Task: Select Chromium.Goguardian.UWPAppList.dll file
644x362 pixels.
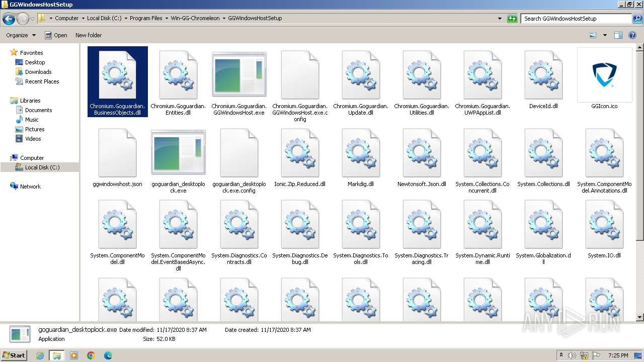Action: 482,82
